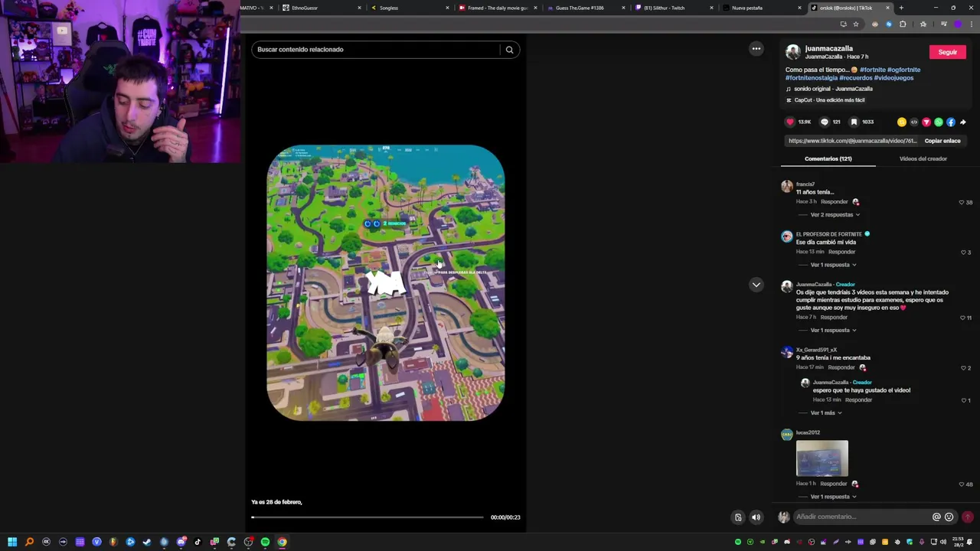Save the video with the bookmark icon
Screen dimensions: 980x551
854,122
